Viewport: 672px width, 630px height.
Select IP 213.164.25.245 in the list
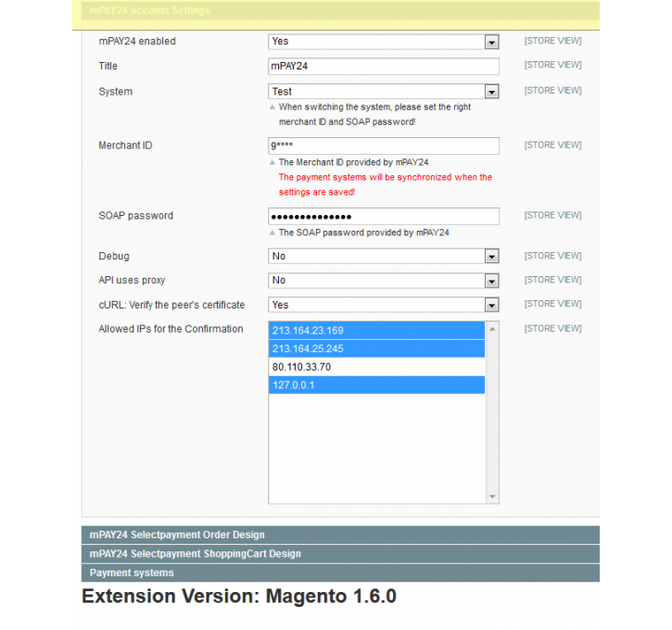(376, 348)
